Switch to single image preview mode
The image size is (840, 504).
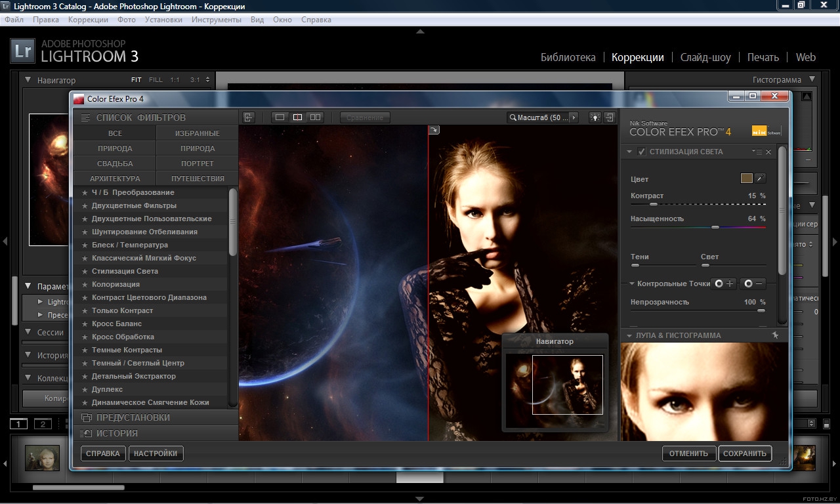280,117
